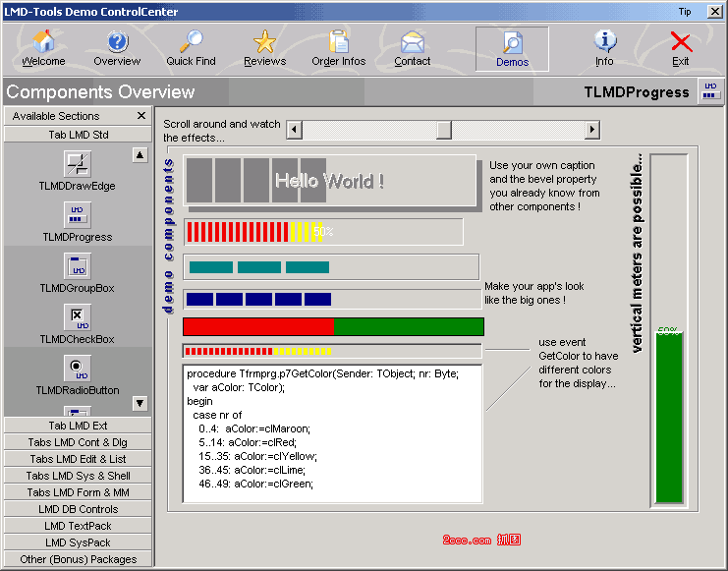Image resolution: width=728 pixels, height=571 pixels.
Task: Click the scrollbar left arrow button
Action: pos(295,130)
